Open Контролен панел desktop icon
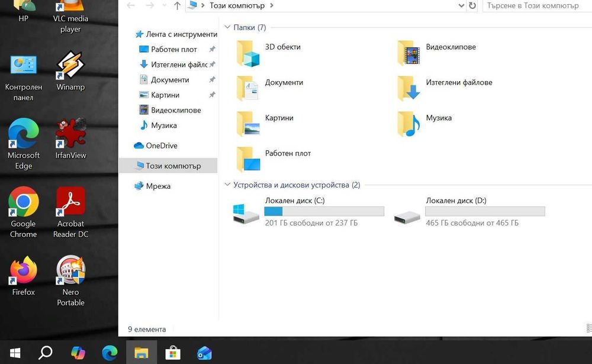 [24, 79]
